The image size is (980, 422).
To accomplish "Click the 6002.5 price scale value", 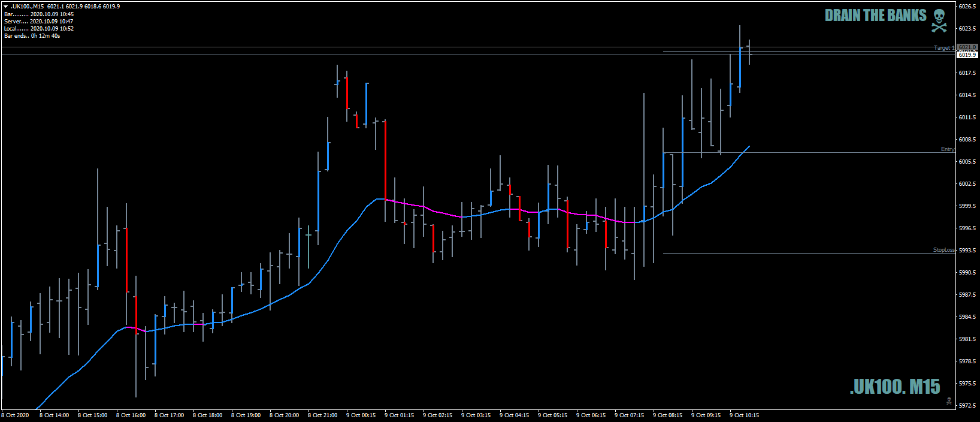I will tap(967, 183).
